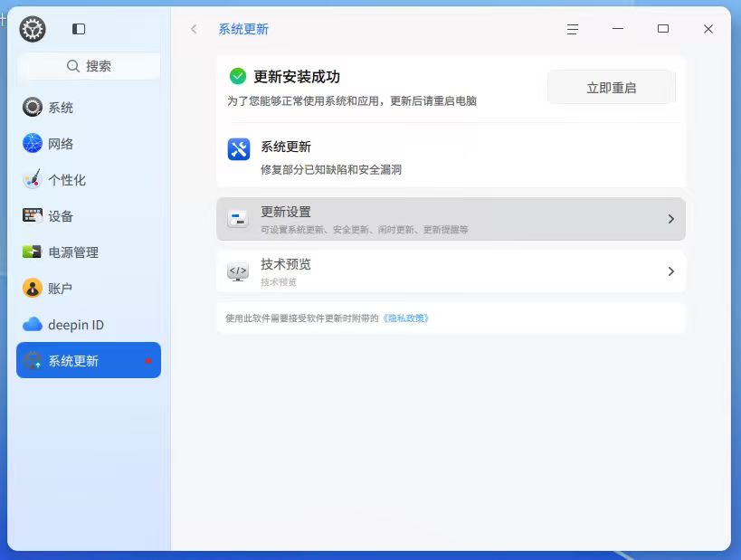Click the Control Center gear icon
Viewport: 741px width, 560px height.
33,29
